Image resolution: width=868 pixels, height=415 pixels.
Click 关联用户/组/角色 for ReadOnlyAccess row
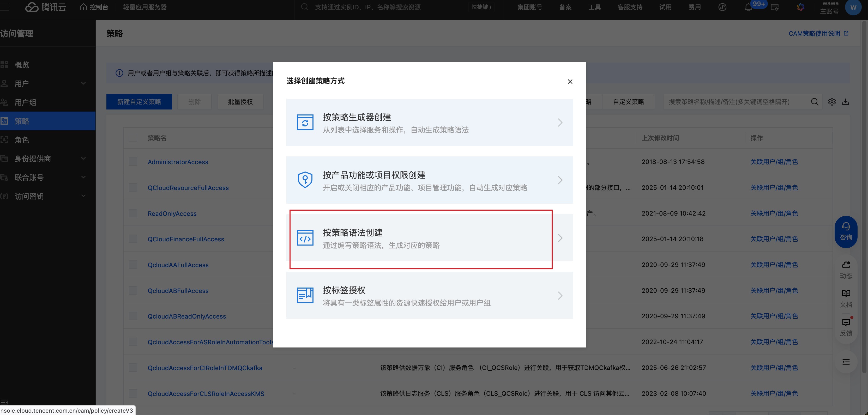pos(774,213)
